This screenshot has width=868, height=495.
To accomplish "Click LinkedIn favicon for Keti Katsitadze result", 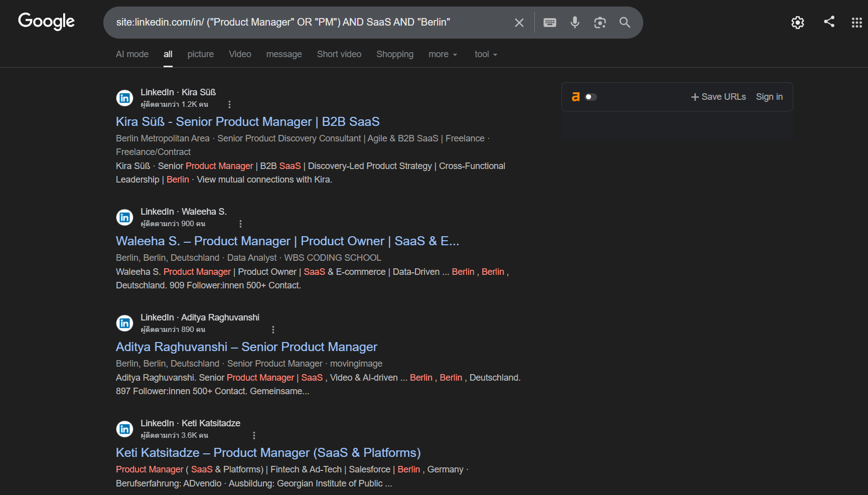I will pos(125,429).
